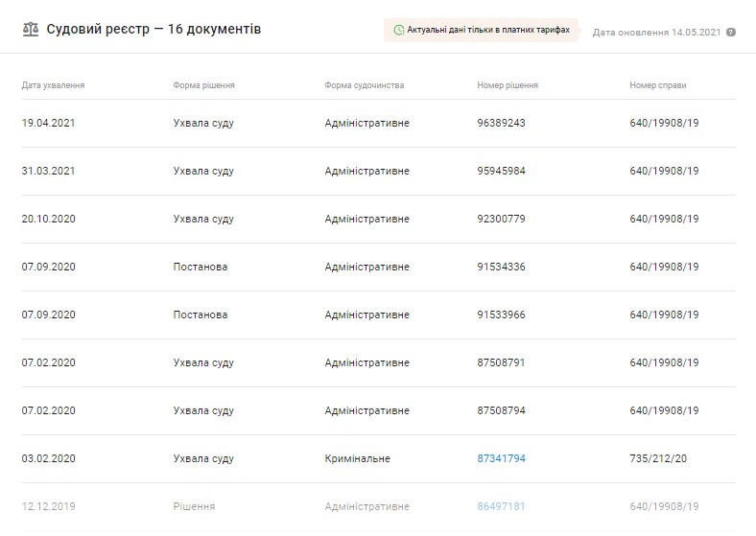756x536 pixels.
Task: Click the Форма судочинства column header
Action: (364, 85)
